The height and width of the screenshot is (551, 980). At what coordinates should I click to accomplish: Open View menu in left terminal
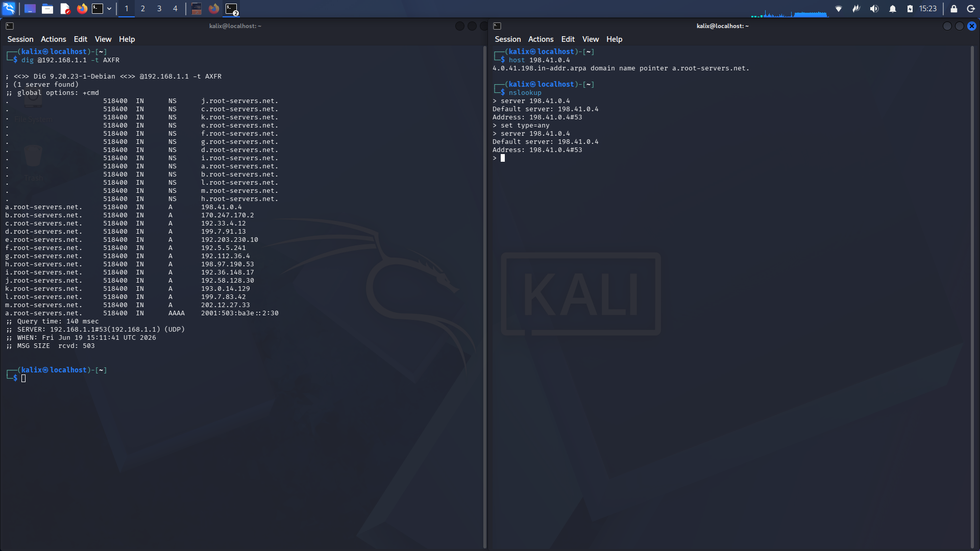click(103, 39)
